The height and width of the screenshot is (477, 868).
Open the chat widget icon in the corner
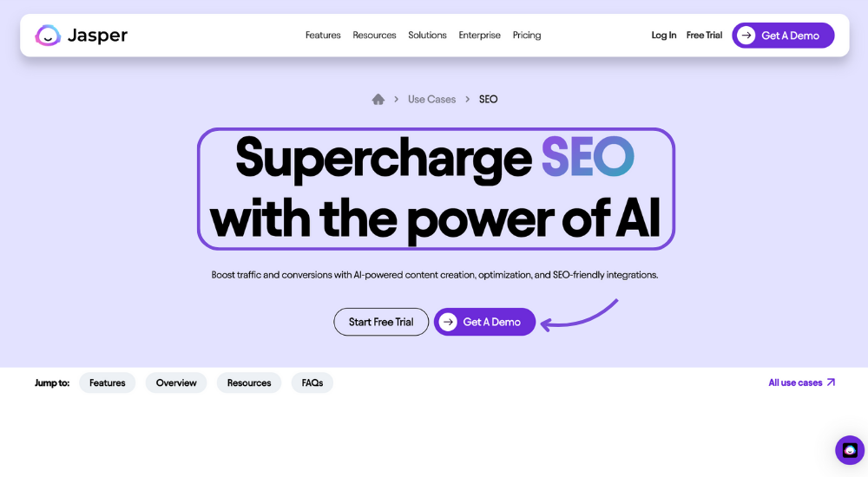(x=850, y=450)
